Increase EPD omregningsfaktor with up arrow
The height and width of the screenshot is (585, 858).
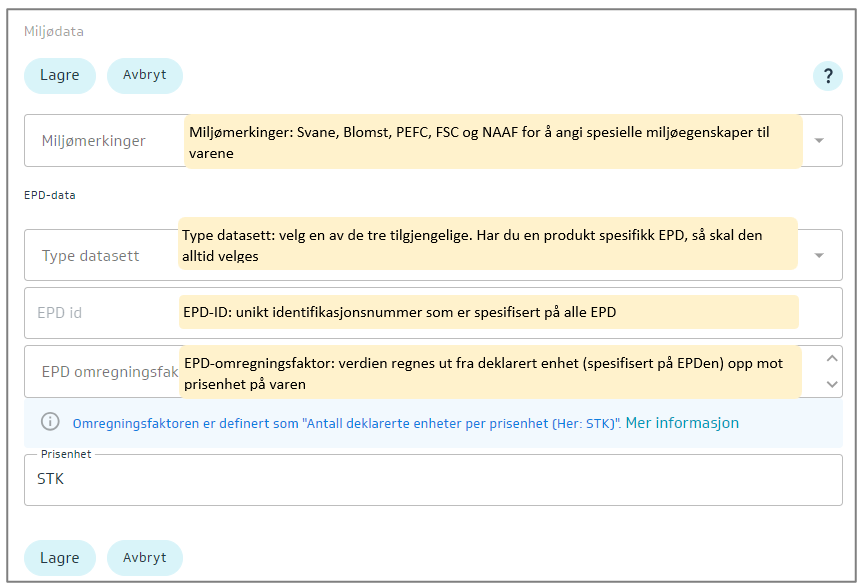pos(832,359)
